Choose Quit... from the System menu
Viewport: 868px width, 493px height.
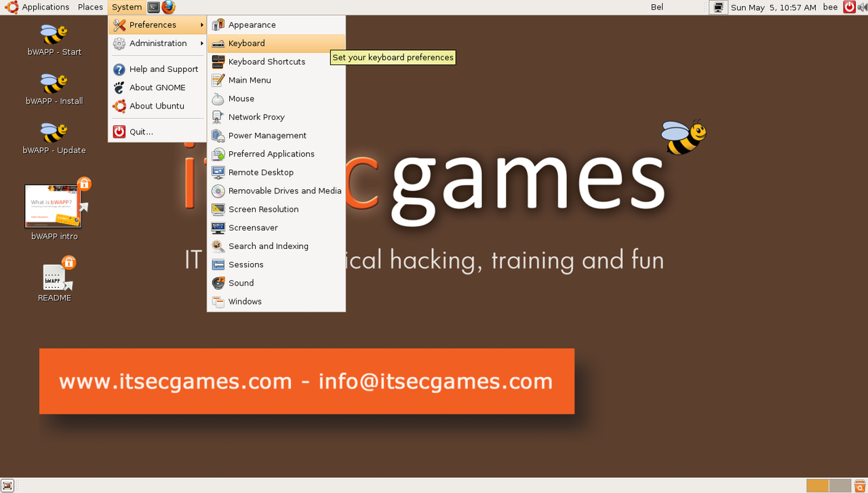(157, 132)
